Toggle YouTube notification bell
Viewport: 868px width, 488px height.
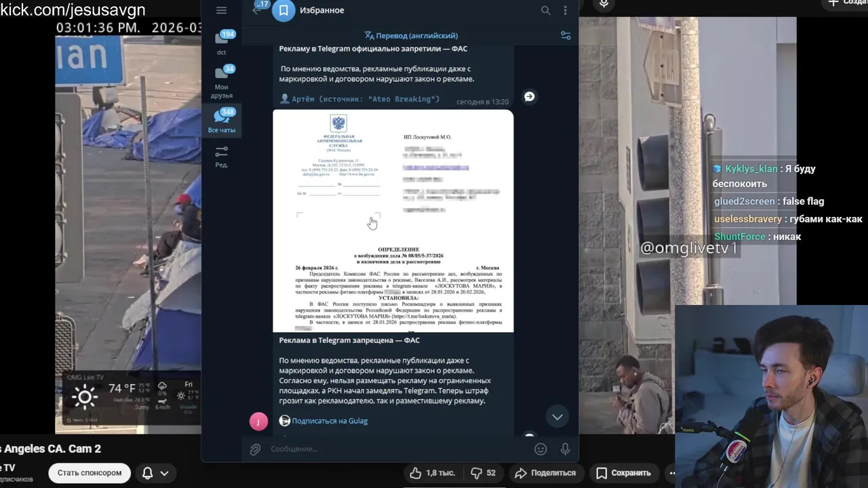147,472
